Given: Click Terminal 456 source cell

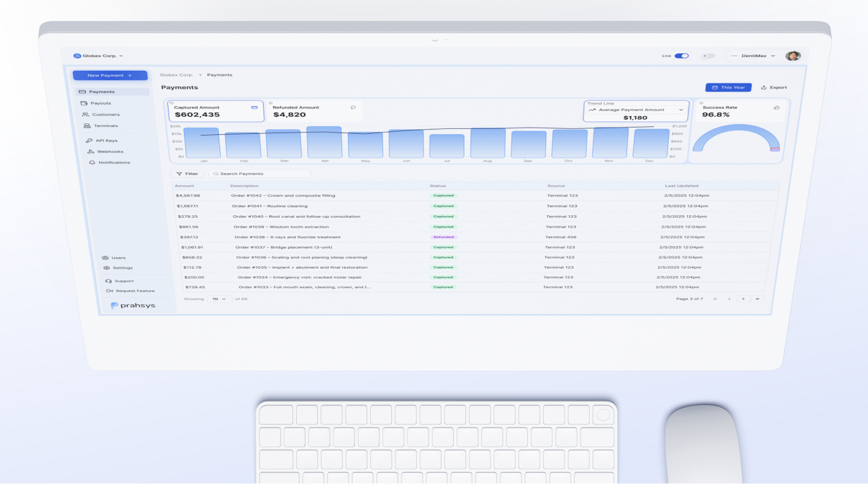Looking at the screenshot, I should (560, 237).
